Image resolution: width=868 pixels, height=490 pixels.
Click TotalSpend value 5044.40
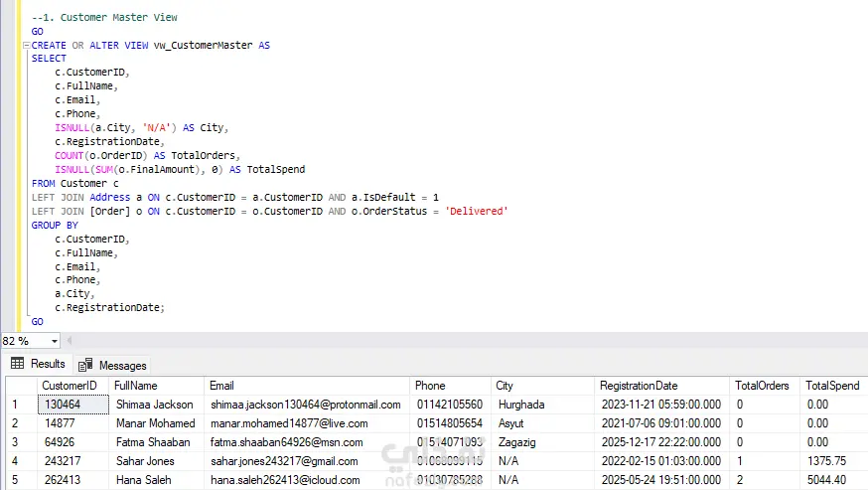[x=826, y=480]
